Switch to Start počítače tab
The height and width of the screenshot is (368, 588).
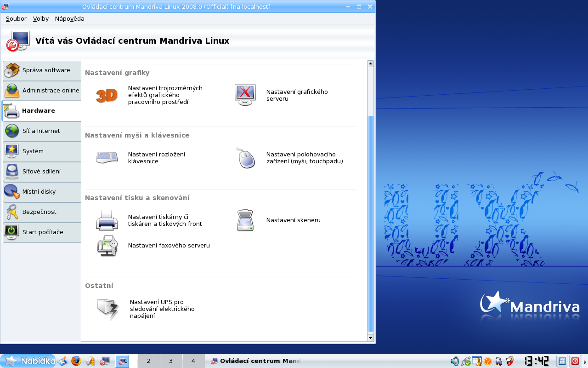pyautogui.click(x=42, y=232)
